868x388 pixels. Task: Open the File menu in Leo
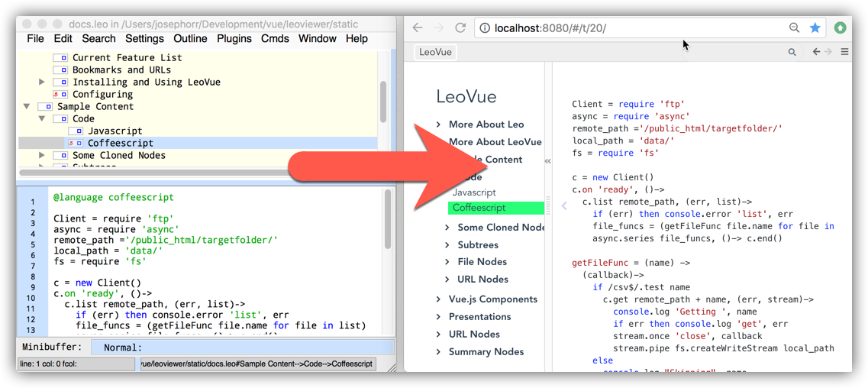point(35,39)
